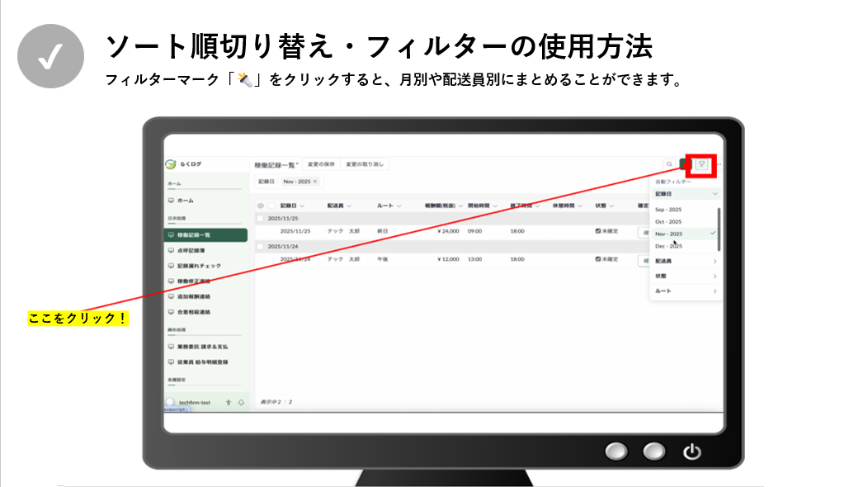Click the らくログ logo icon
Screen dimensions: 868x487
[x=171, y=164]
